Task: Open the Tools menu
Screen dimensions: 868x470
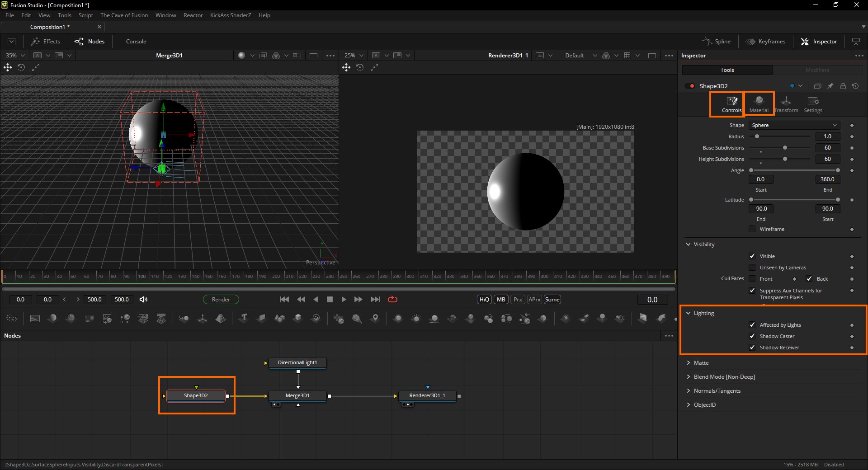Action: pyautogui.click(x=65, y=15)
